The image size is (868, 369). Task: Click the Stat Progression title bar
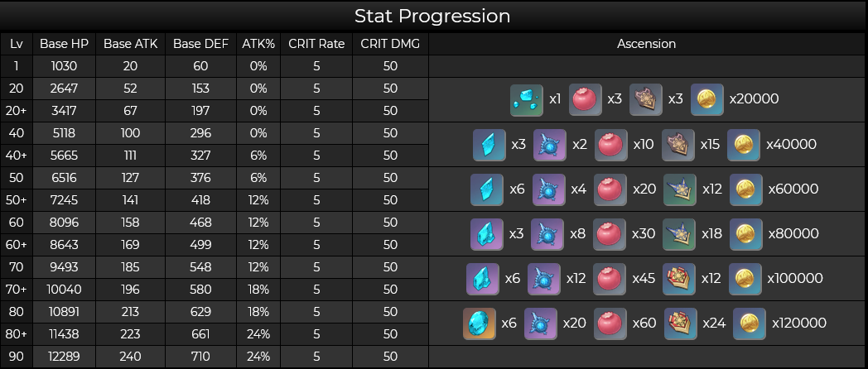(x=433, y=16)
